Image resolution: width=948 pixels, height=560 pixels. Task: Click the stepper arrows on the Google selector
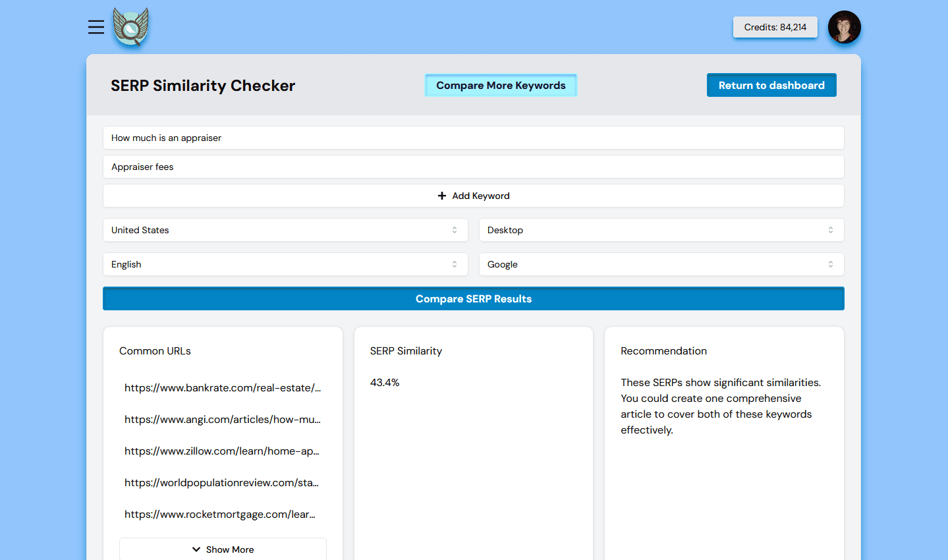(x=831, y=264)
